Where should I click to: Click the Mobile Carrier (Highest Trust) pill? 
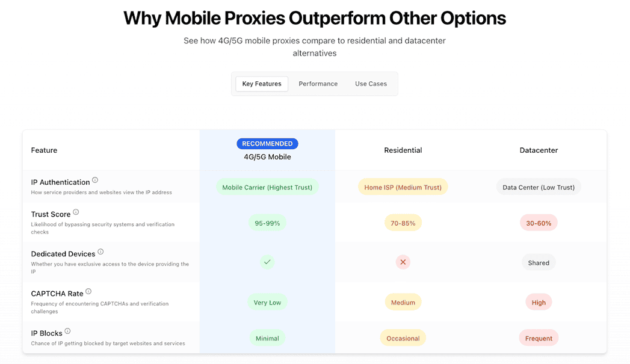[267, 187]
